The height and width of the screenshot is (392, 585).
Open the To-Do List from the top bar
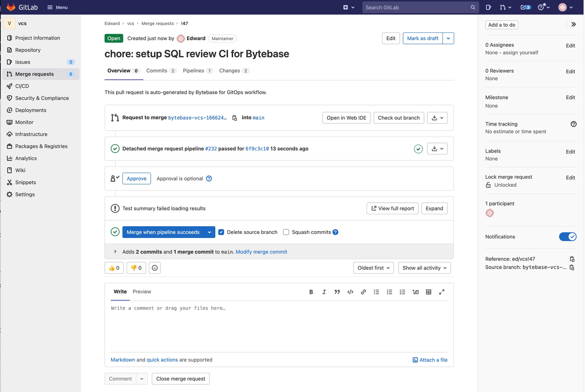[522, 7]
